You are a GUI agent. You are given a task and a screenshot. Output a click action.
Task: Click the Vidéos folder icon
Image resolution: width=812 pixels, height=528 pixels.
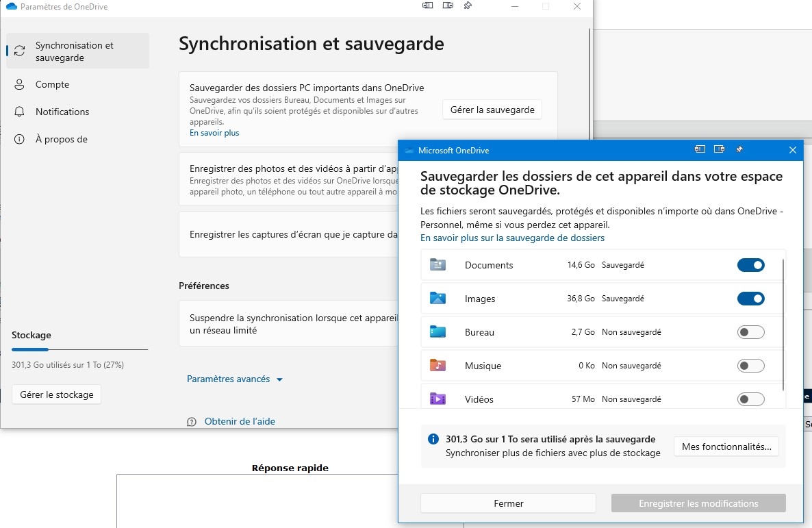pos(437,399)
